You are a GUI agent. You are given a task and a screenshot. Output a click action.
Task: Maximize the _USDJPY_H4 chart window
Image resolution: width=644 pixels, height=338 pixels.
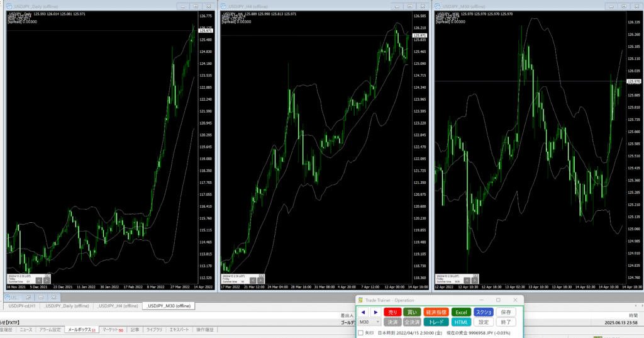click(x=410, y=6)
